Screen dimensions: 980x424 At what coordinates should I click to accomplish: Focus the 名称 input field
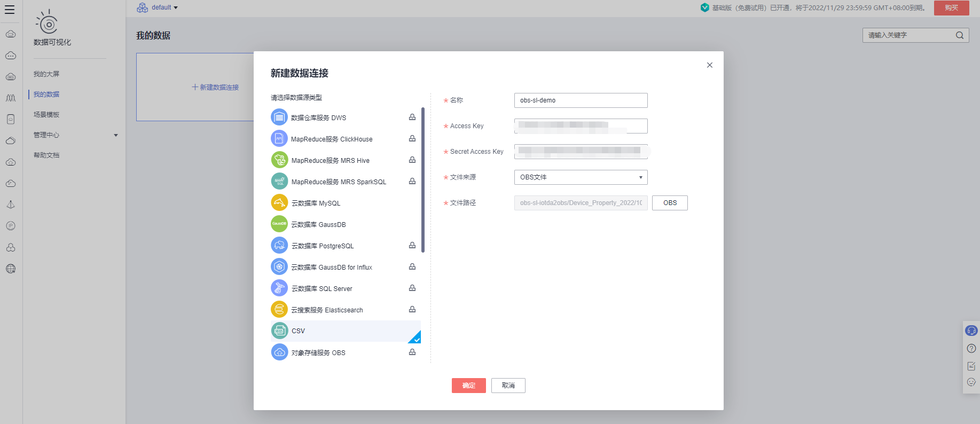(x=581, y=100)
